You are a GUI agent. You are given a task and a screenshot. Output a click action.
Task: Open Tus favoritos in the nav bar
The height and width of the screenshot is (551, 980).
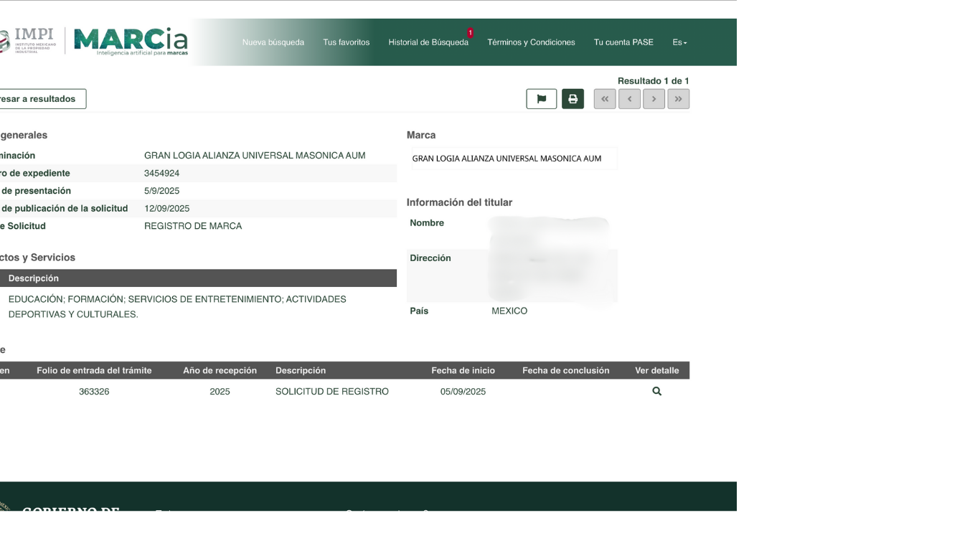[347, 42]
